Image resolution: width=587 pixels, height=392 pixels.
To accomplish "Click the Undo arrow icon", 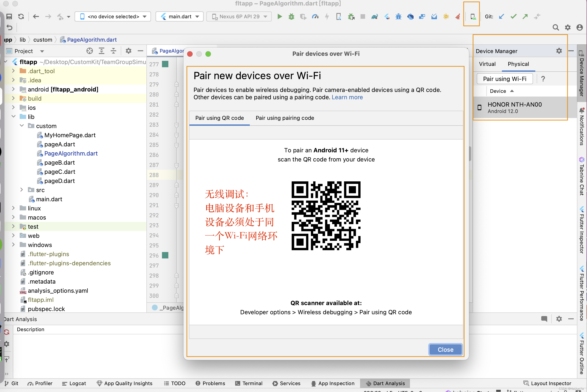I will pyautogui.click(x=9, y=27).
